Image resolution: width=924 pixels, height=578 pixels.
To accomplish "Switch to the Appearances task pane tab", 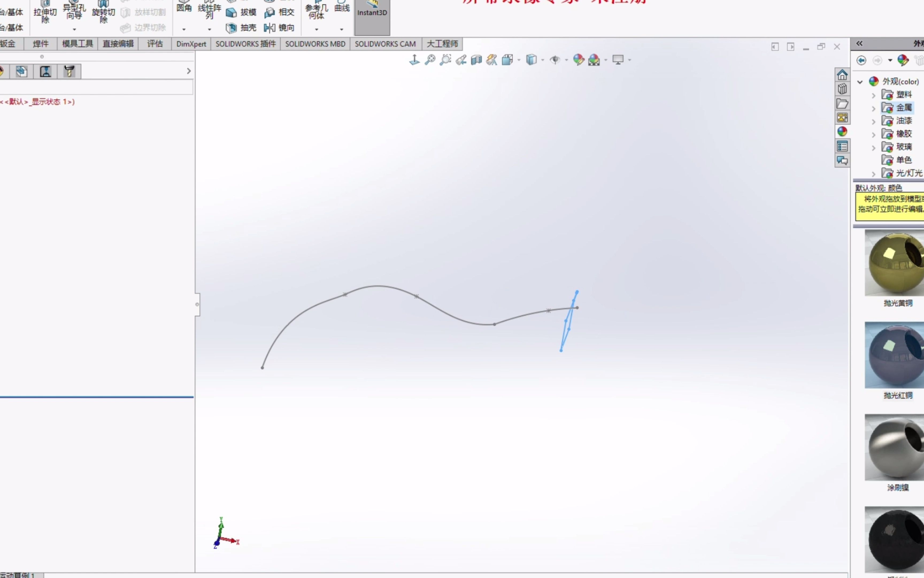I will [842, 132].
